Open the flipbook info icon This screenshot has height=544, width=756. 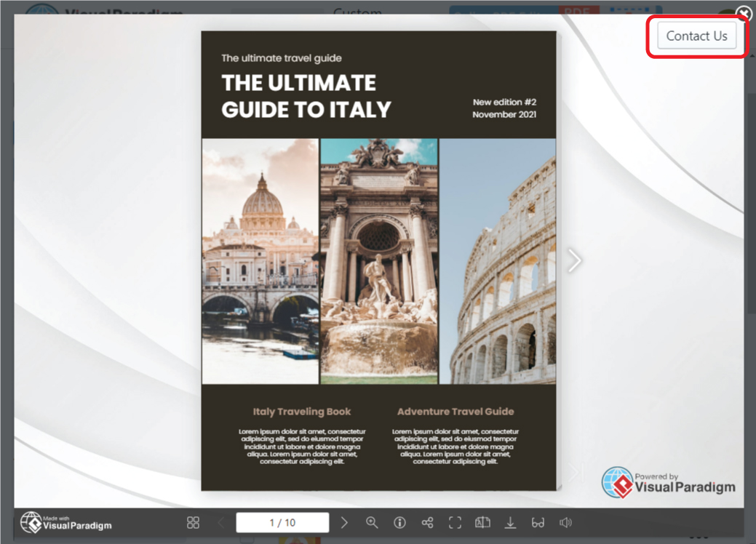point(399,523)
